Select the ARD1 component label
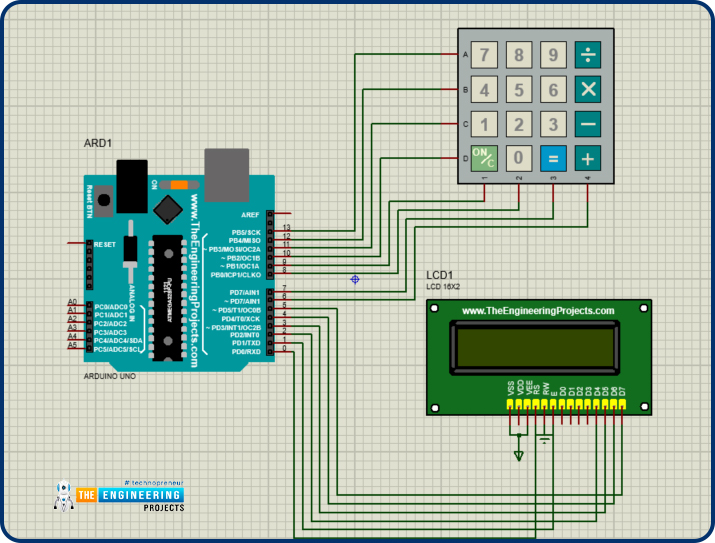The image size is (715, 543). click(x=97, y=144)
